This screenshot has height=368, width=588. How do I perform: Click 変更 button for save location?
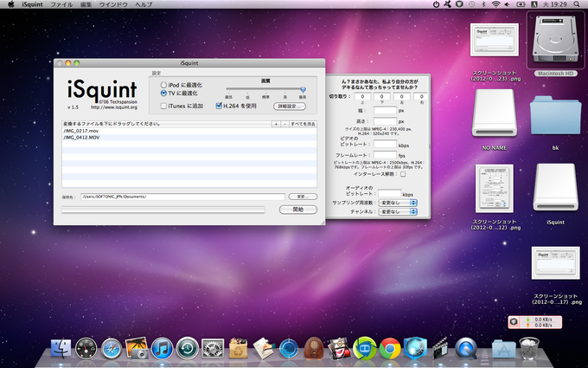(303, 197)
